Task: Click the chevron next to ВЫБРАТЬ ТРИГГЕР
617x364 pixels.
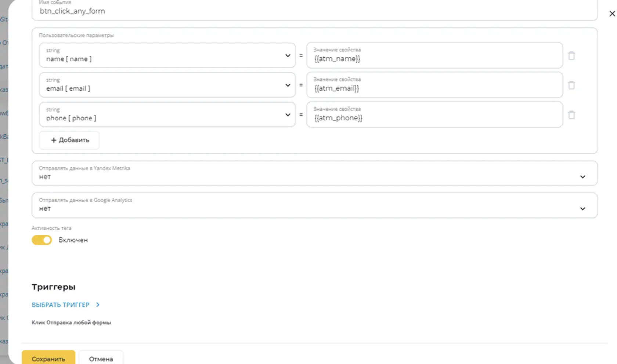Action: tap(98, 305)
